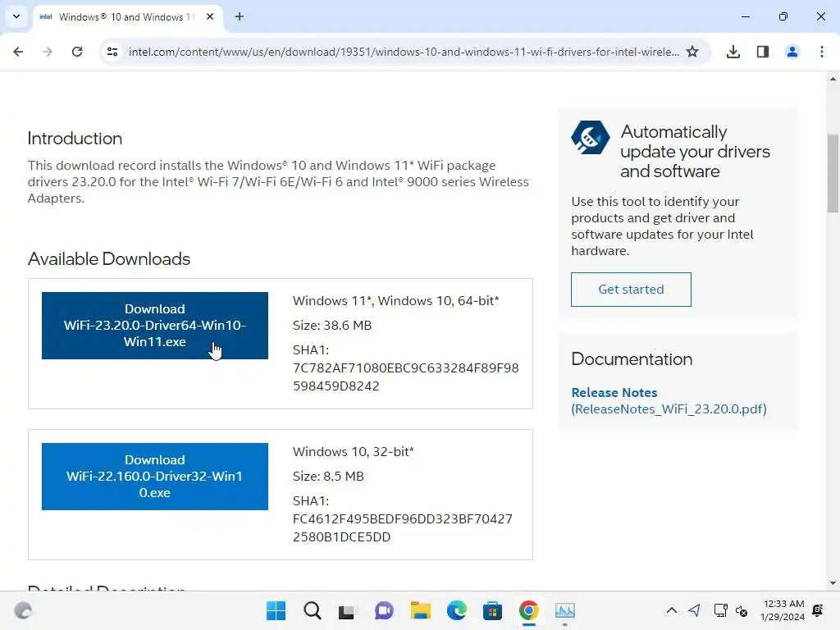Open the tab search dropdown arrow
Viewport: 840px width, 630px height.
coord(16,16)
